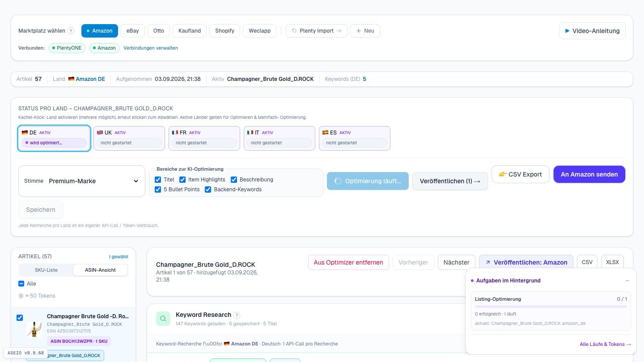Click the green Keyword Research magnifier icon
This screenshot has width=644, height=362.
click(x=163, y=319)
